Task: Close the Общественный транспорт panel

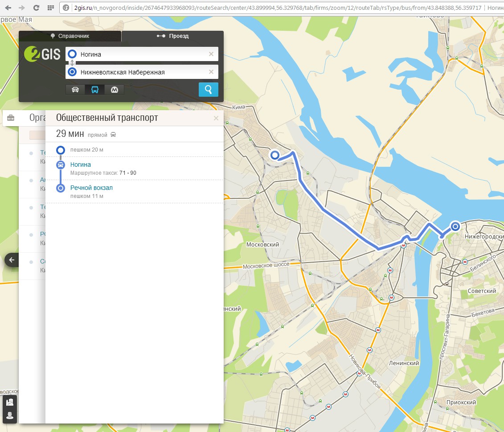Action: (216, 119)
